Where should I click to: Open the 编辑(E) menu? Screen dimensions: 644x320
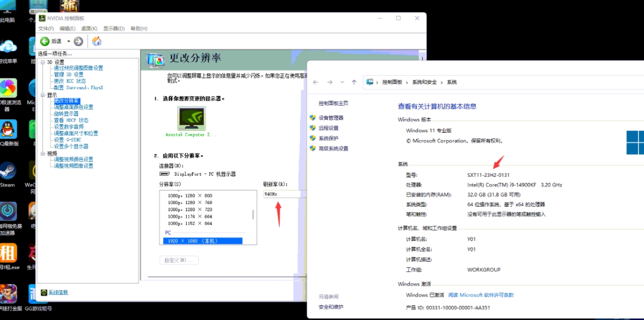point(68,28)
